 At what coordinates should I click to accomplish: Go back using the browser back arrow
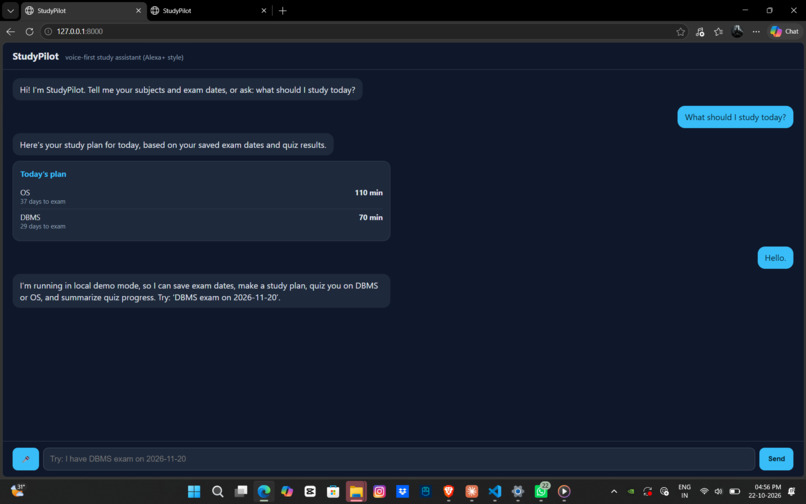[10, 31]
